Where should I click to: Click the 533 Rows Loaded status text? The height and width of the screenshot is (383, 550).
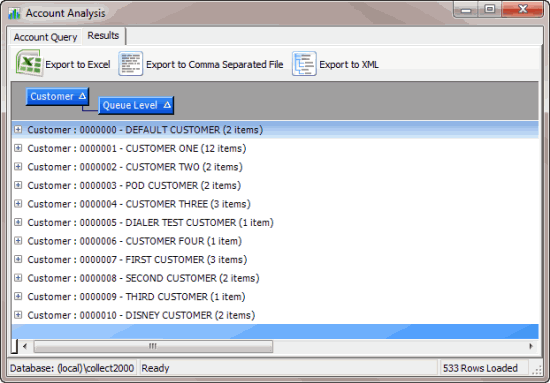click(x=480, y=368)
